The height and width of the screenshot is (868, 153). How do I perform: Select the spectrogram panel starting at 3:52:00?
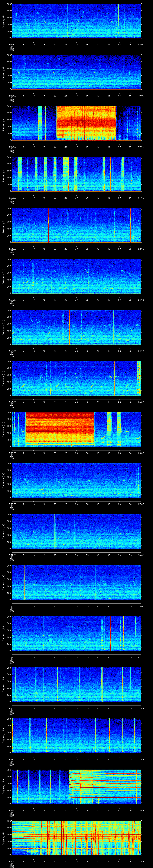(77, 276)
